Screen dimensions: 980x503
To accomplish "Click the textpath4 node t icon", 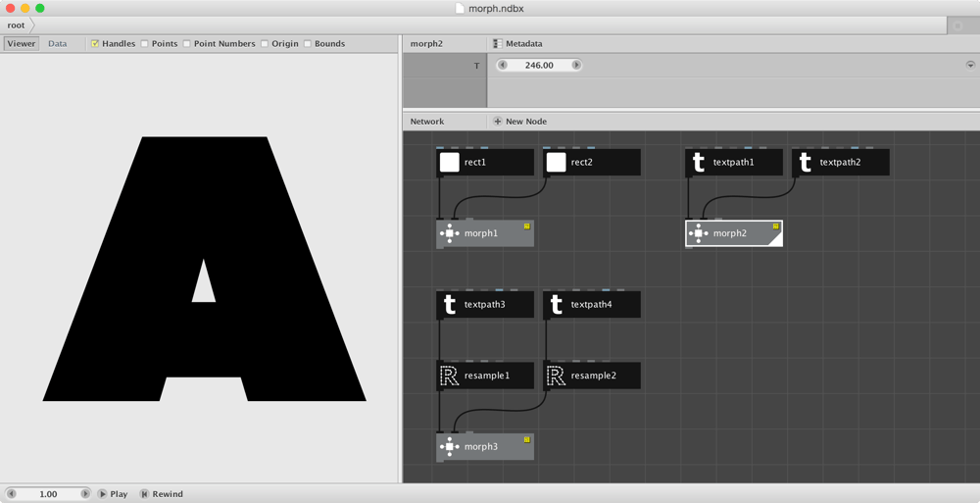I will pyautogui.click(x=556, y=305).
